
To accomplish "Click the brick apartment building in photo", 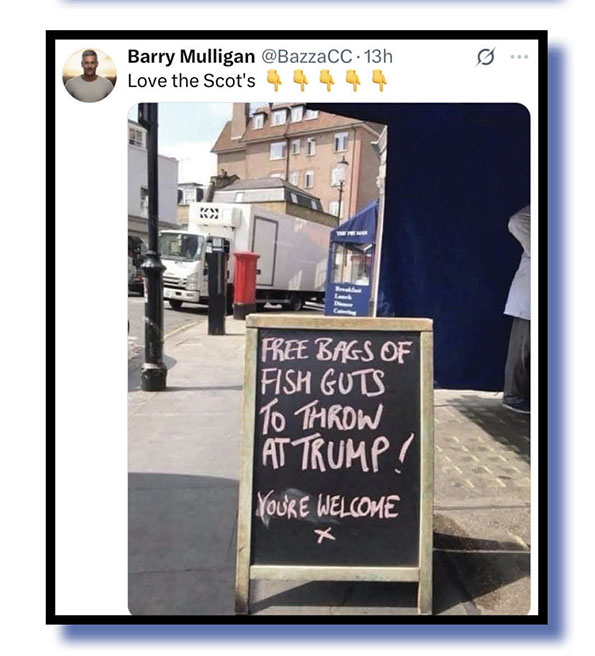I will [x=298, y=155].
